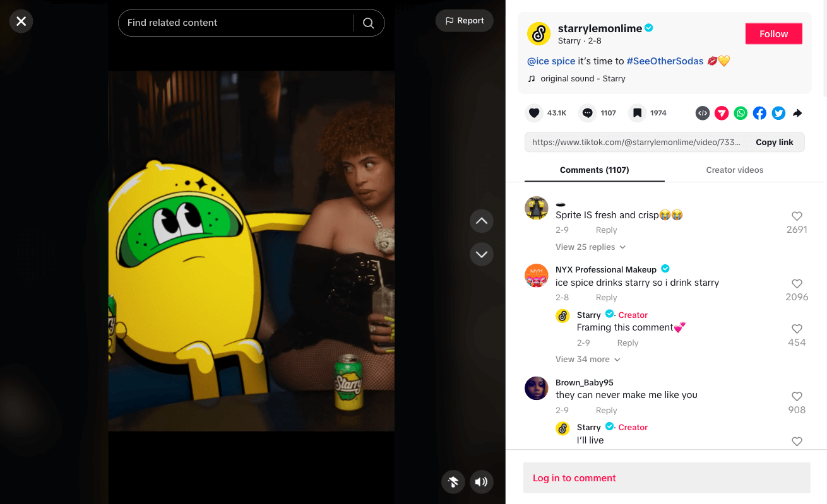
Task: Click Starry name on Framing reply
Action: pos(589,315)
